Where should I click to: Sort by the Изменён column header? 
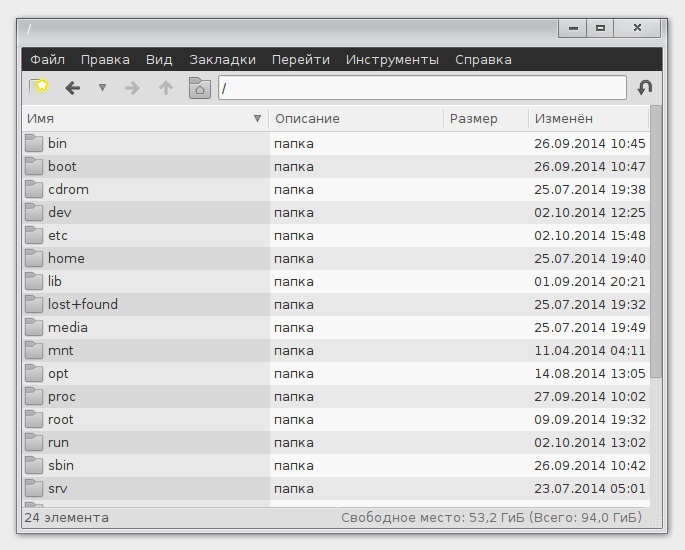click(x=588, y=118)
